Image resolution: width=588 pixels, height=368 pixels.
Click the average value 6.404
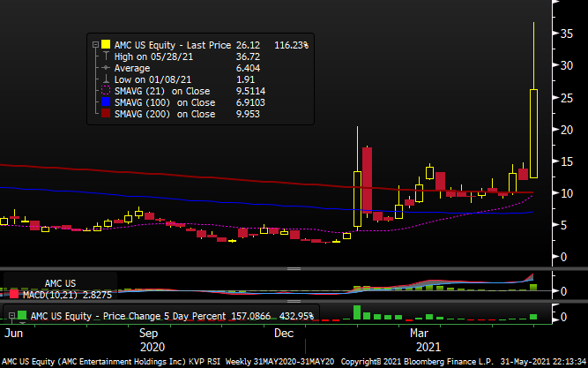pyautogui.click(x=248, y=68)
